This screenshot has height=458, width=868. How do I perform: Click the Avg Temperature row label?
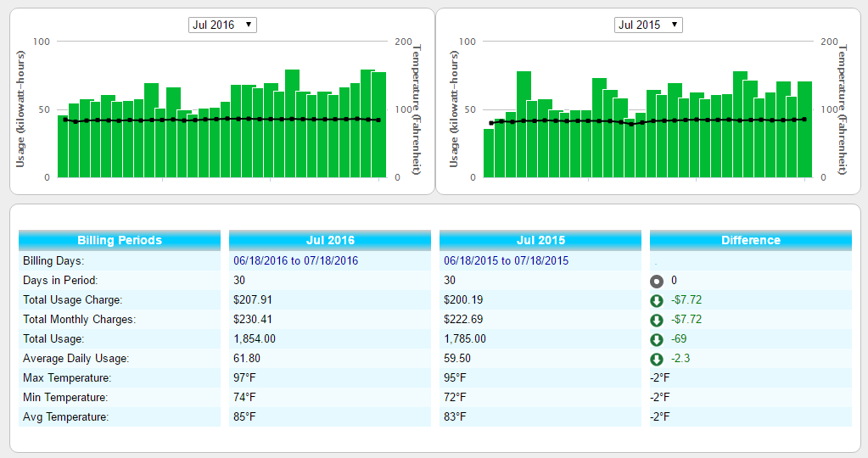[x=66, y=416]
